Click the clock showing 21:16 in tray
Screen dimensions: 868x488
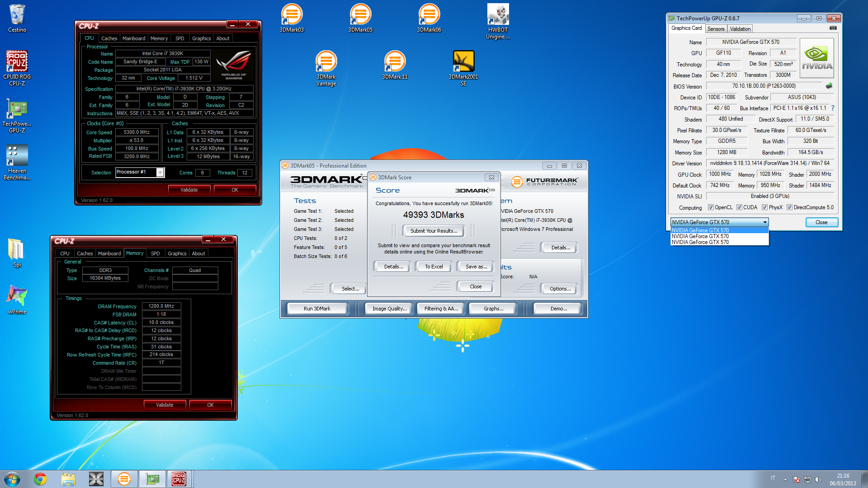click(843, 476)
